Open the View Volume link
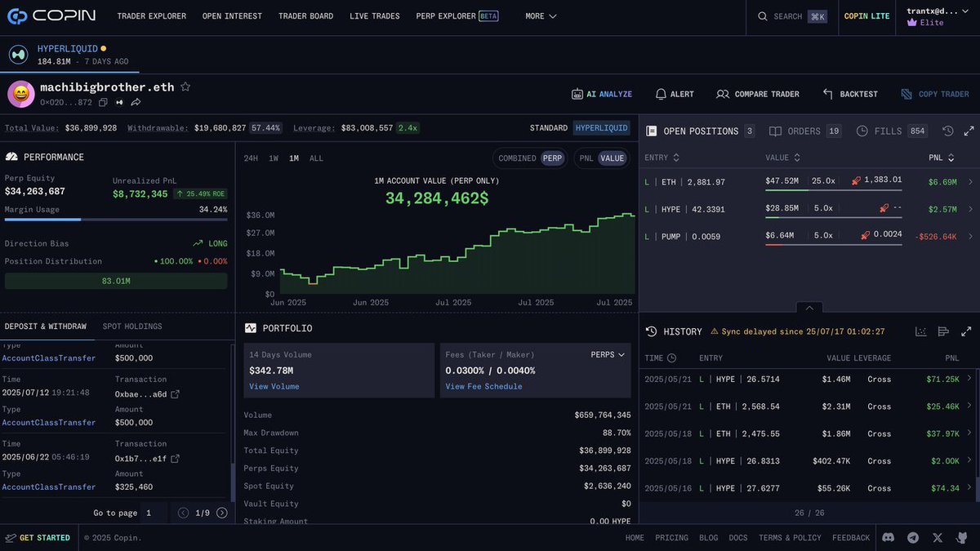The height and width of the screenshot is (551, 980). tap(274, 386)
